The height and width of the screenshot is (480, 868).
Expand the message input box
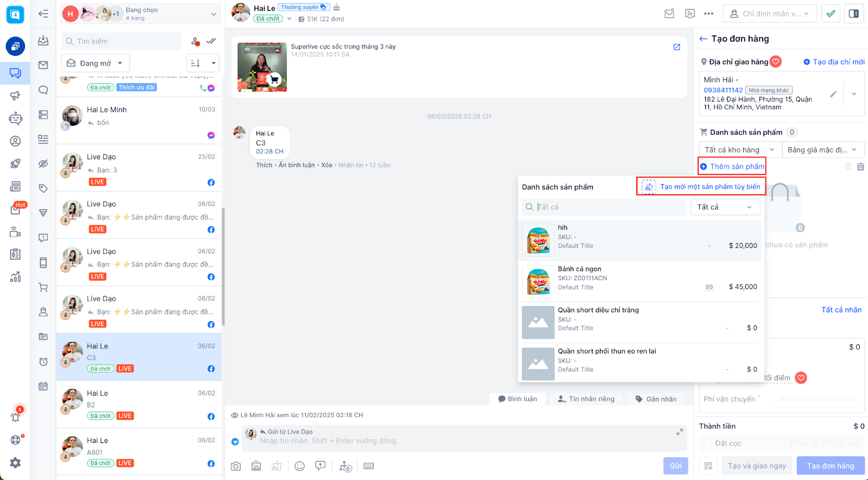[679, 432]
